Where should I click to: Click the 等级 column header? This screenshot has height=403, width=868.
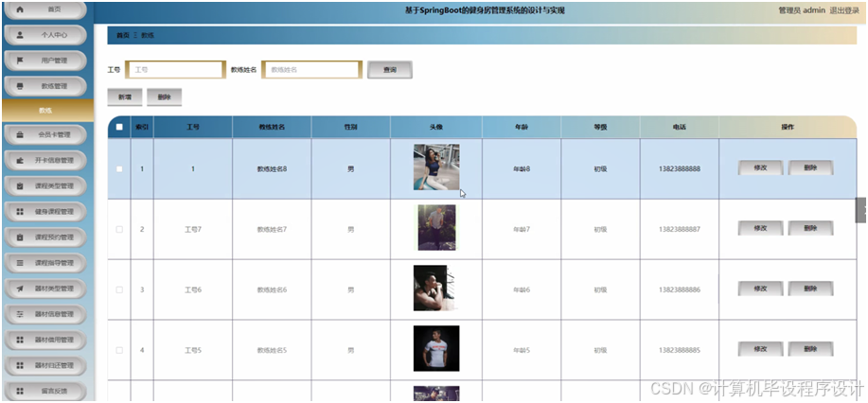tap(601, 127)
